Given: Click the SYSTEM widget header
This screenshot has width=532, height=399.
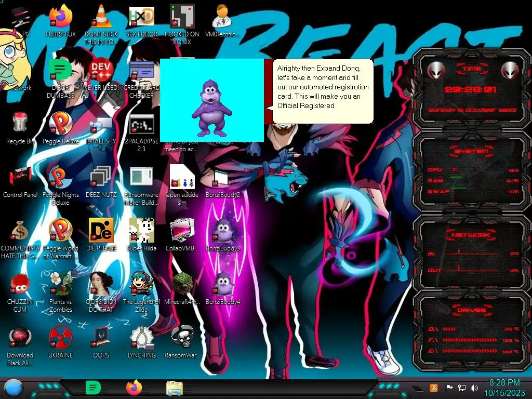Looking at the screenshot, I should 472,151.
